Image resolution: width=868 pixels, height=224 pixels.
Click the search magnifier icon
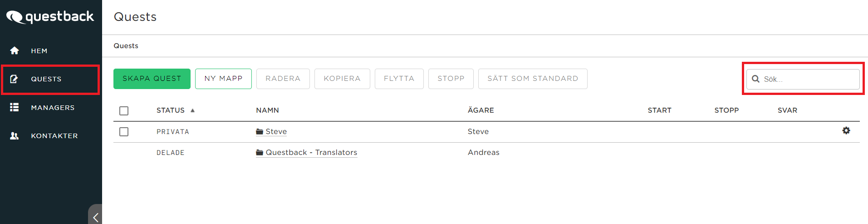755,79
